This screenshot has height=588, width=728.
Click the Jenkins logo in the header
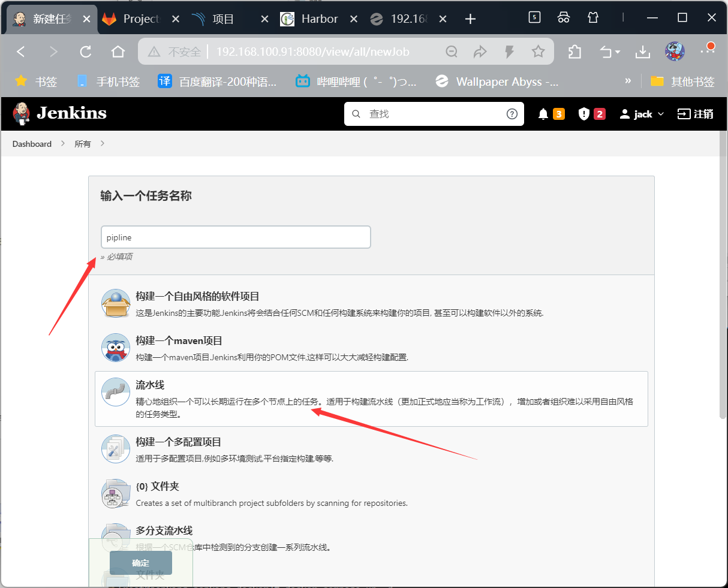click(x=60, y=113)
